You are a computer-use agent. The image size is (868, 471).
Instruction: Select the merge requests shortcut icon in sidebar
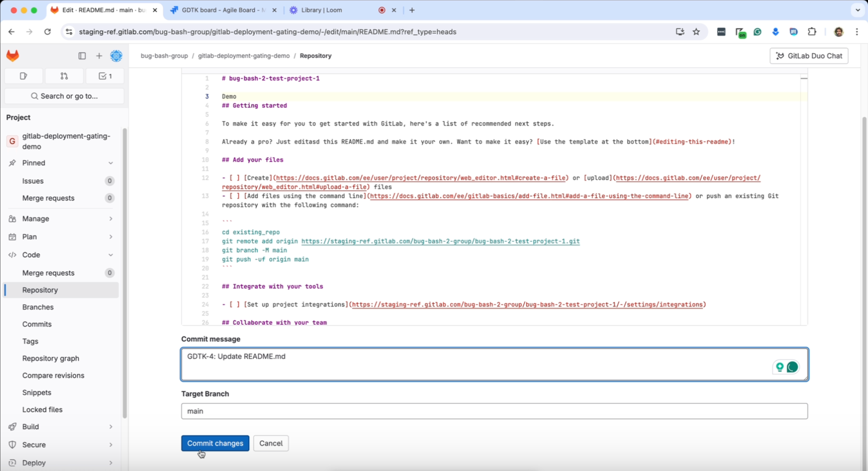(x=64, y=76)
